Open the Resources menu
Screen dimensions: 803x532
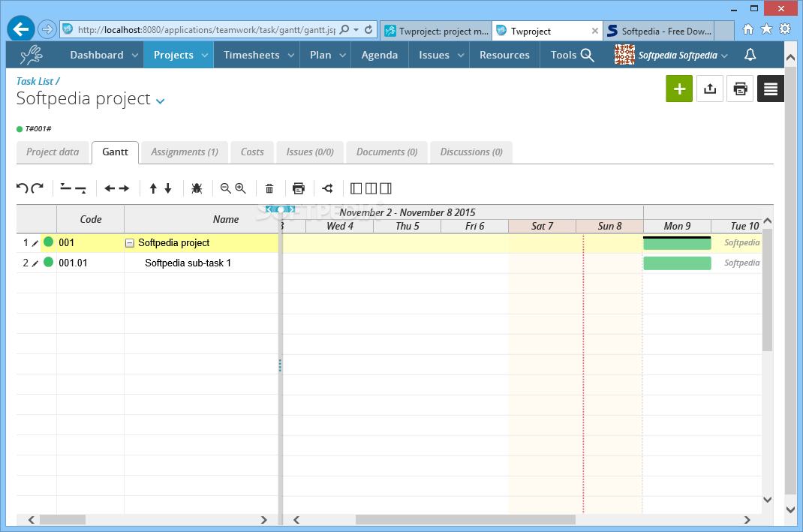coord(504,55)
